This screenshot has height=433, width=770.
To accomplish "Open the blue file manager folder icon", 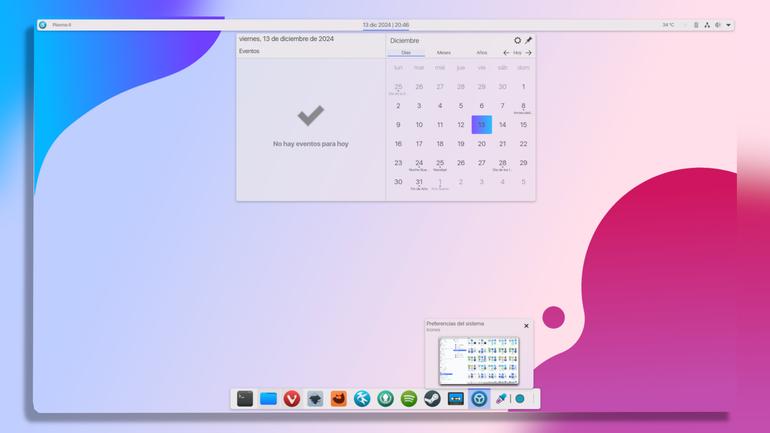I will click(268, 399).
